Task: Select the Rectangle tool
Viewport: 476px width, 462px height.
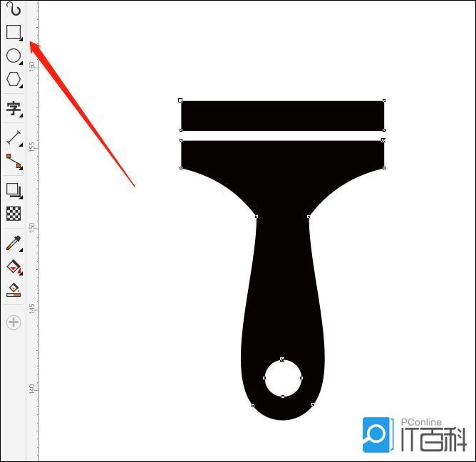Action: pos(14,32)
